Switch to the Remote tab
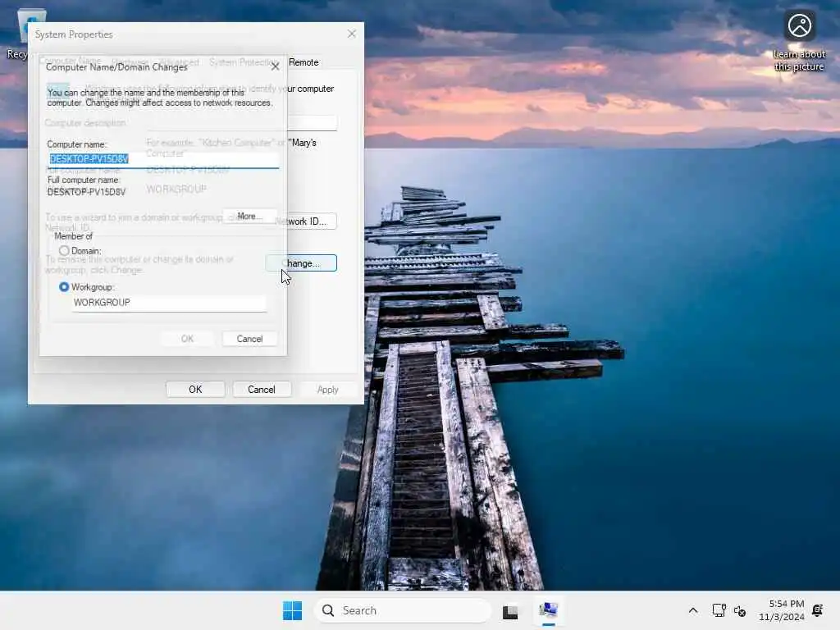840x630 pixels. pyautogui.click(x=304, y=62)
